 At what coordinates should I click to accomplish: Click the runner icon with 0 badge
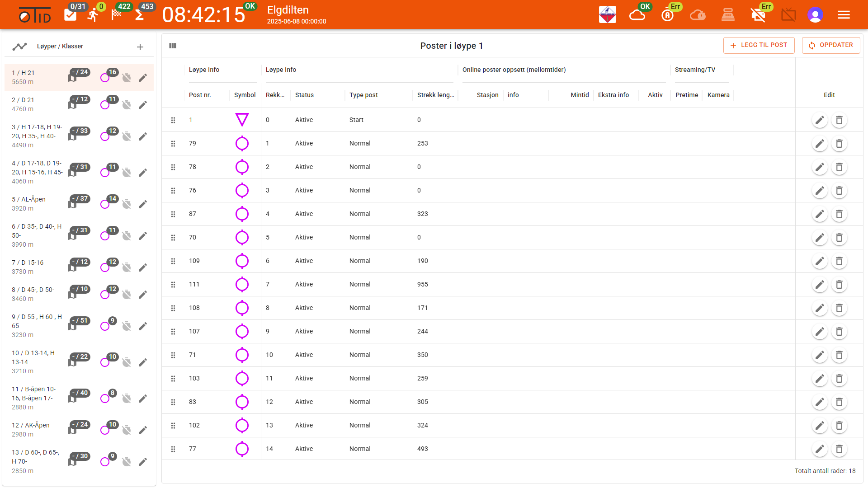point(94,15)
